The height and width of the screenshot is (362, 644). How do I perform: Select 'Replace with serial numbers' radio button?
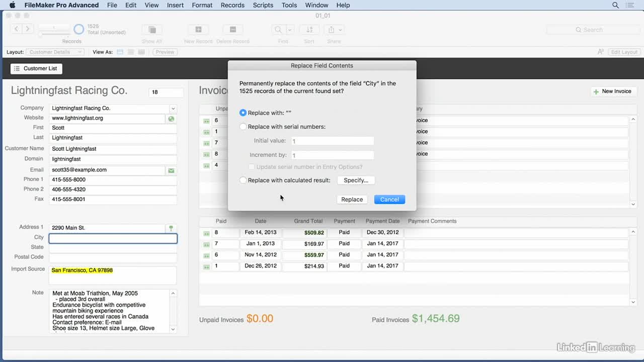pyautogui.click(x=243, y=127)
